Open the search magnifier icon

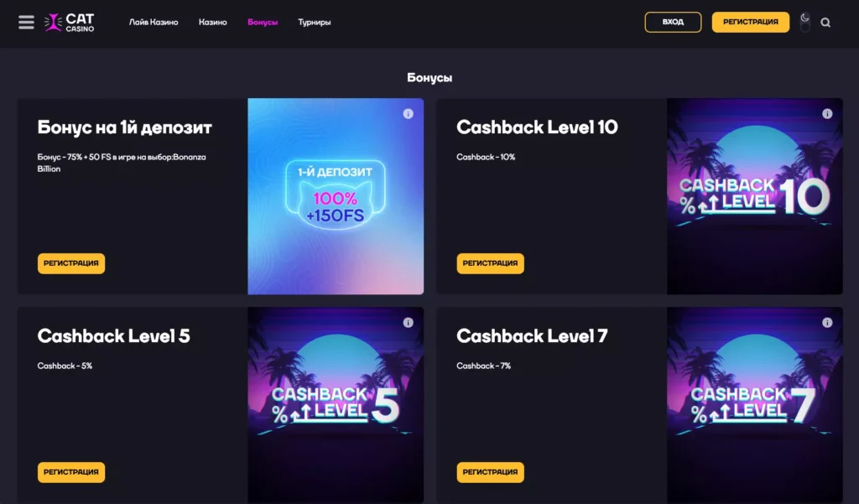[825, 23]
